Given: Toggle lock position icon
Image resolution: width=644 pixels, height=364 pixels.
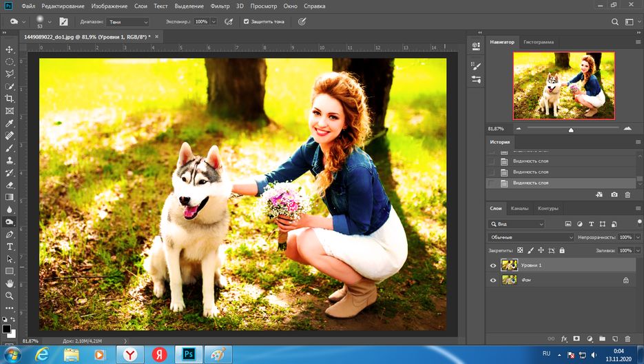Looking at the screenshot, I should tap(541, 250).
